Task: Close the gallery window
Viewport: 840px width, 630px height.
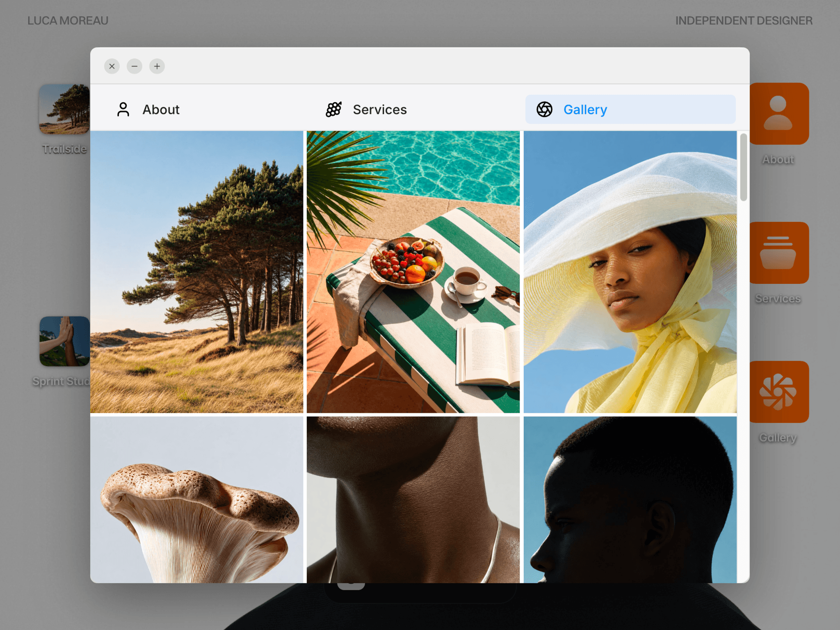Action: [x=112, y=66]
